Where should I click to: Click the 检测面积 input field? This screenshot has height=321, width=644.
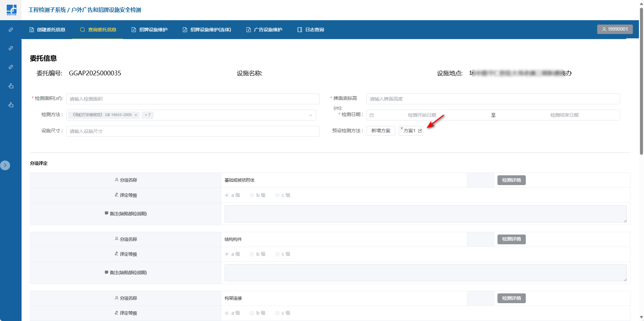(193, 99)
